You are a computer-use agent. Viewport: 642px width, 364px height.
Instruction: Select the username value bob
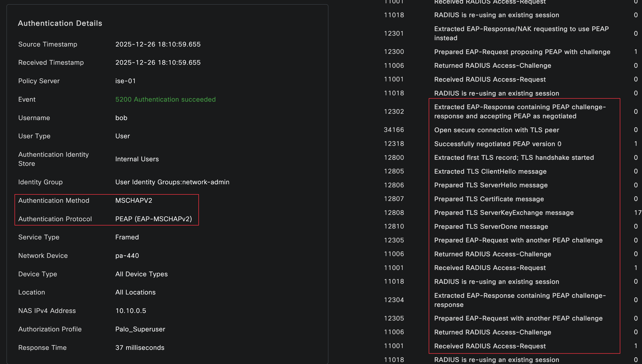[x=121, y=118]
